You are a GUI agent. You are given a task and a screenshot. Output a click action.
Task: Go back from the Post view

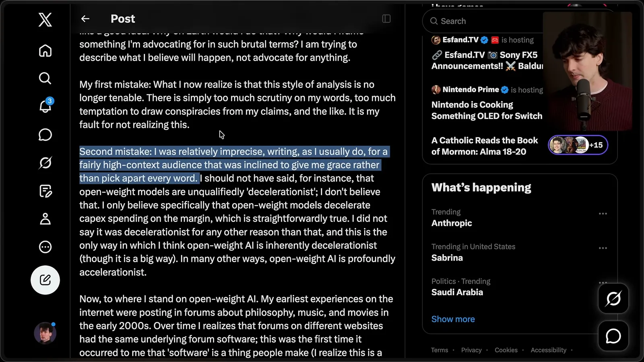coord(85,19)
